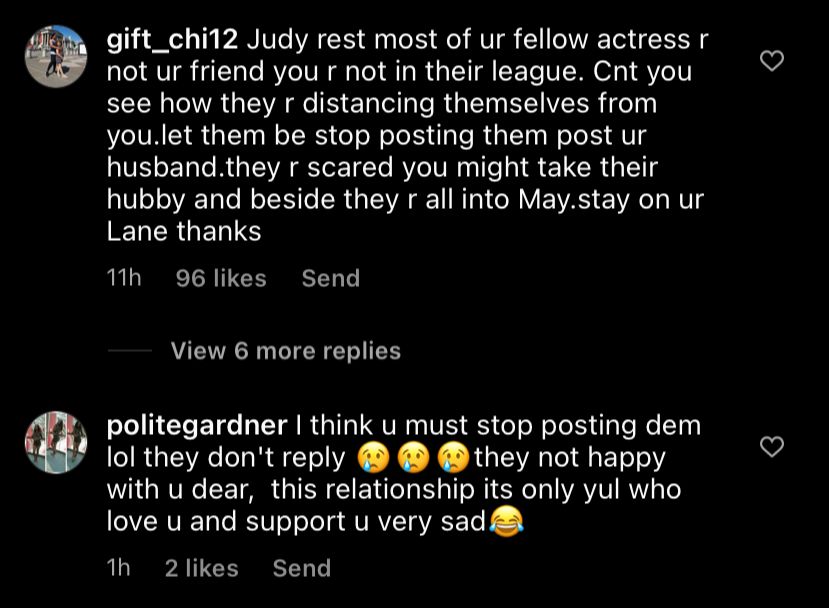This screenshot has width=829, height=608.
Task: Tap the first crying emoji in politegardner's comment
Action: tap(371, 458)
